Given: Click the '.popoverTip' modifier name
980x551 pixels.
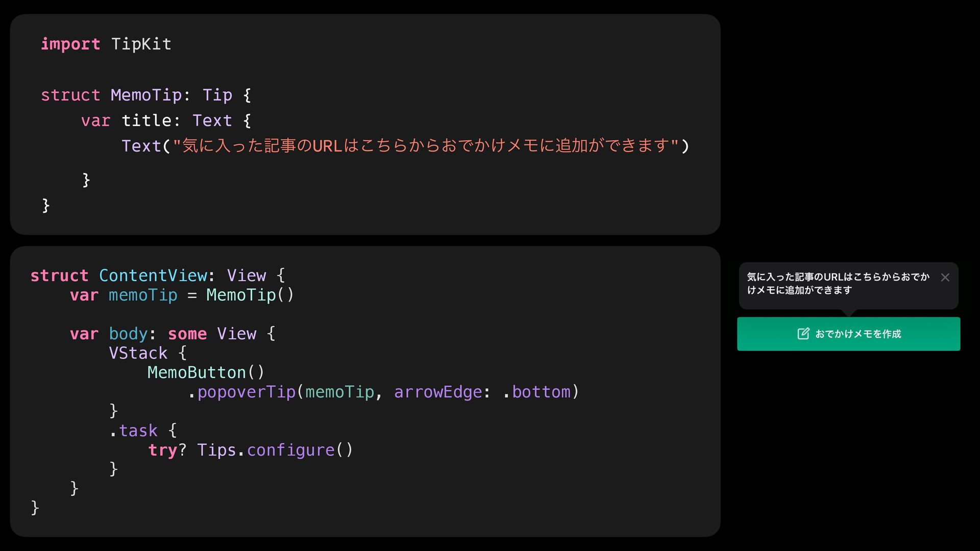Looking at the screenshot, I should point(246,392).
